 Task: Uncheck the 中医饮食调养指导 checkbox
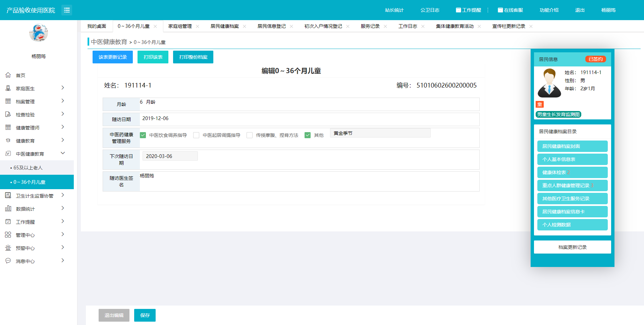[143, 135]
